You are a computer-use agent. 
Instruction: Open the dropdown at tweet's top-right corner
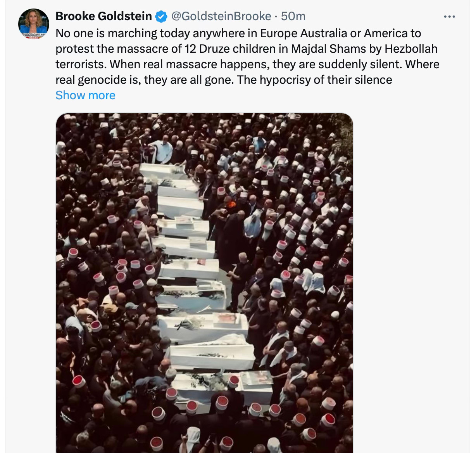tap(449, 17)
